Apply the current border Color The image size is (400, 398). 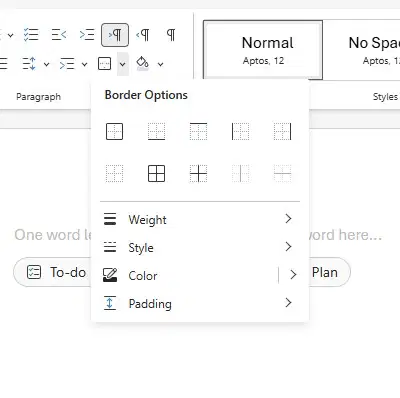click(x=189, y=275)
